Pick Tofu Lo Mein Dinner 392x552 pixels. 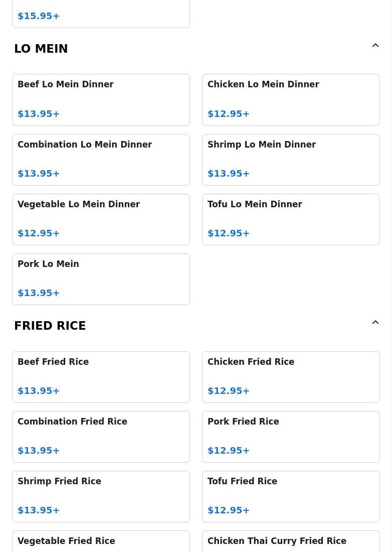point(291,219)
